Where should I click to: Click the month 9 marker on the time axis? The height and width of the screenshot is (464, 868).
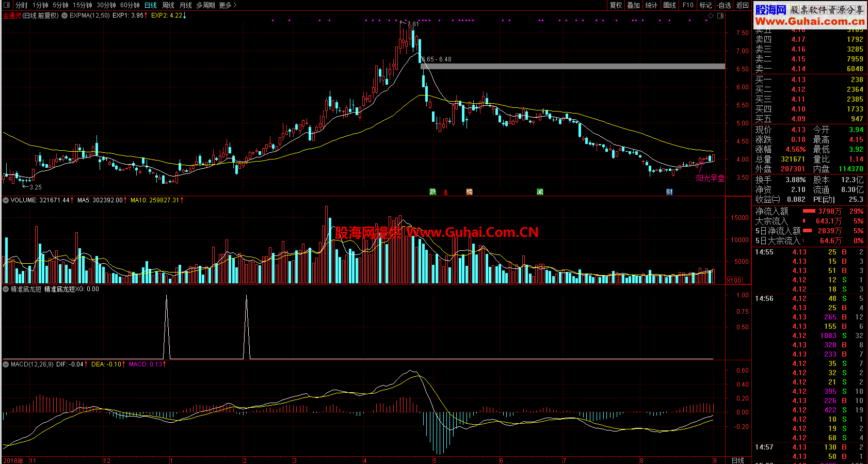click(715, 460)
